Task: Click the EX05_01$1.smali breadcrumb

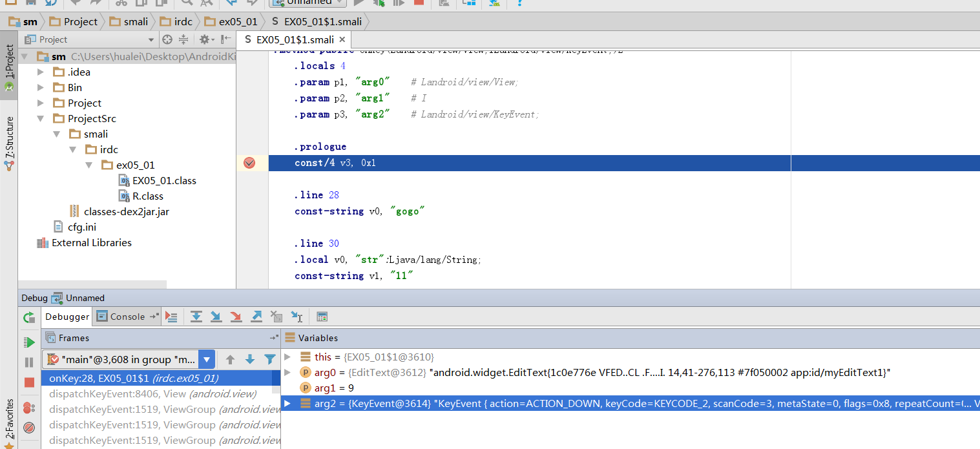Action: pyautogui.click(x=317, y=21)
